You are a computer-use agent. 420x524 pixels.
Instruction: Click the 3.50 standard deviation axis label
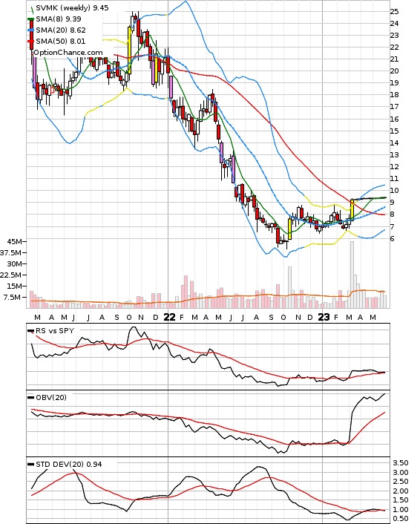401,463
